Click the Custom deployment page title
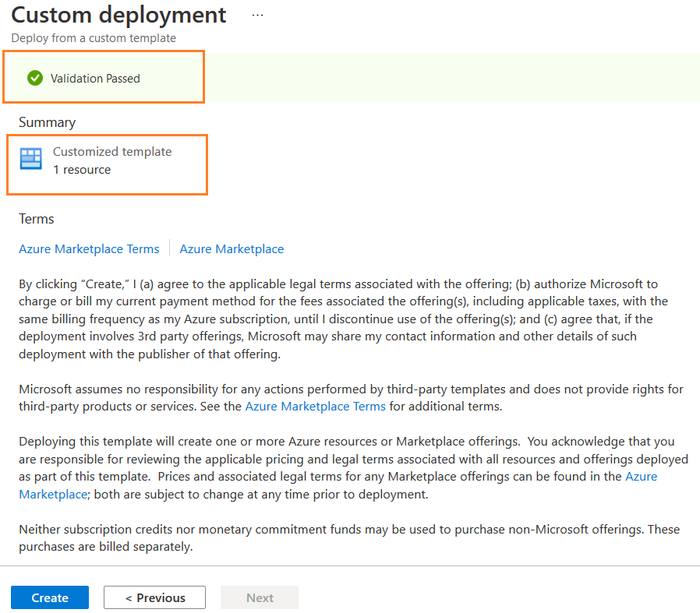 click(x=118, y=15)
